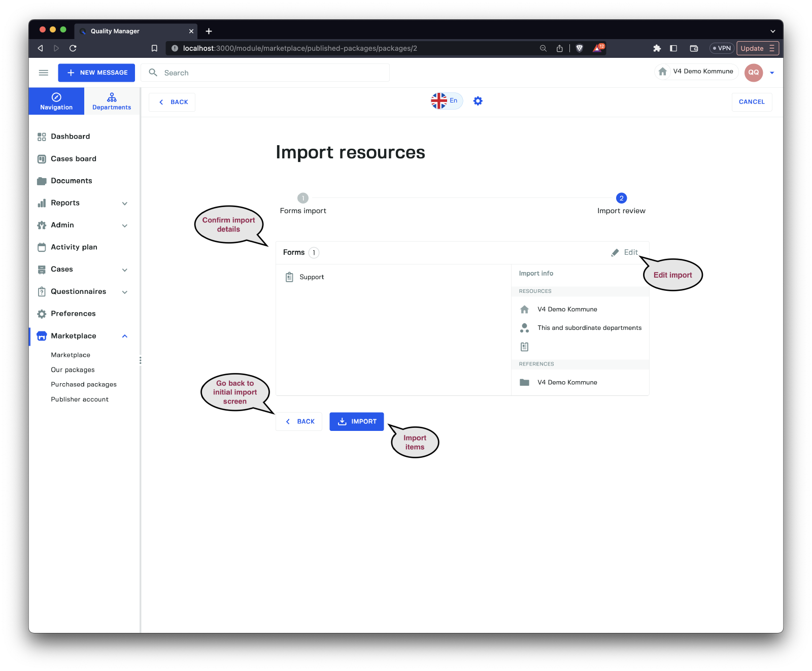The width and height of the screenshot is (812, 671).
Task: Toggle the VPN button
Action: [x=722, y=48]
